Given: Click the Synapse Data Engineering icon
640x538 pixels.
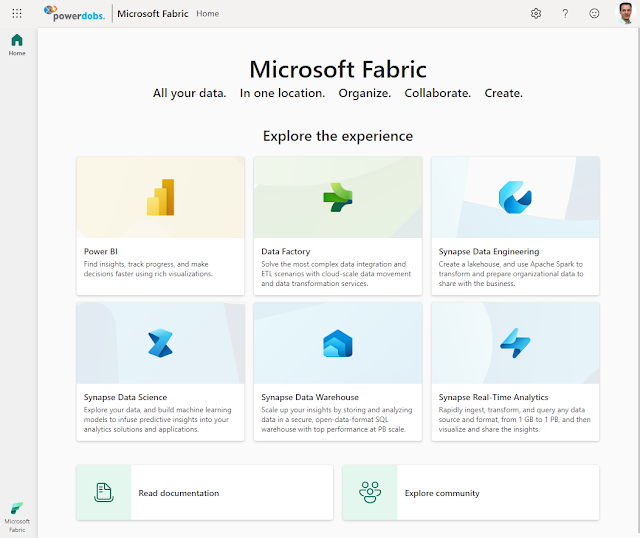Looking at the screenshot, I should click(515, 197).
